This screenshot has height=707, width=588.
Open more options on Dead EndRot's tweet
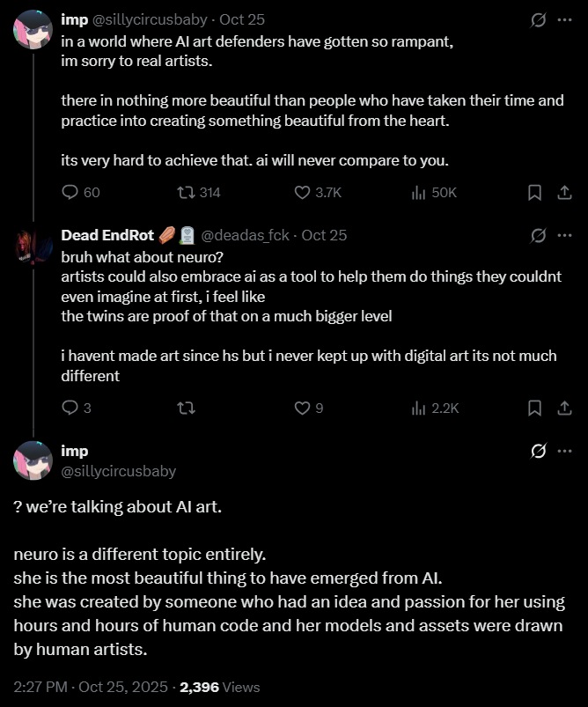point(564,235)
